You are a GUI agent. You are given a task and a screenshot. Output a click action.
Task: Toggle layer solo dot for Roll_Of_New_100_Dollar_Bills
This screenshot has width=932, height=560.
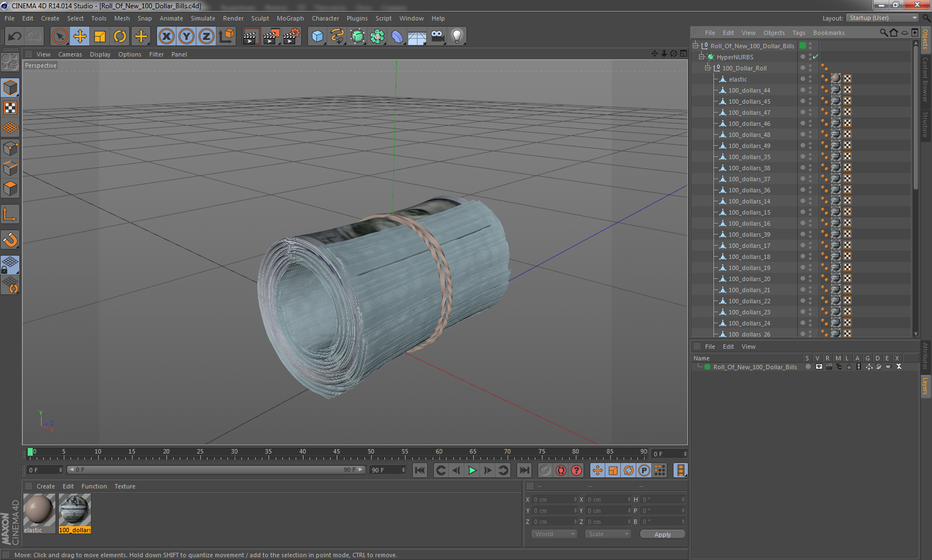pyautogui.click(x=808, y=366)
